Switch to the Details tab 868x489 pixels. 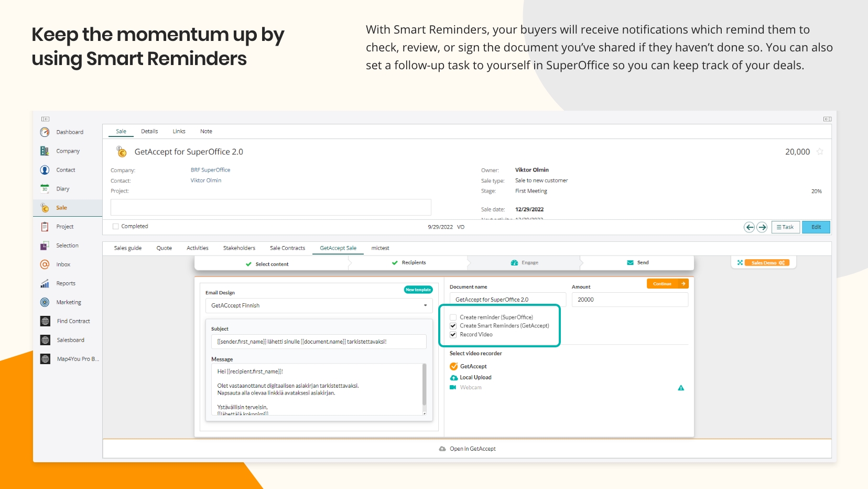149,131
